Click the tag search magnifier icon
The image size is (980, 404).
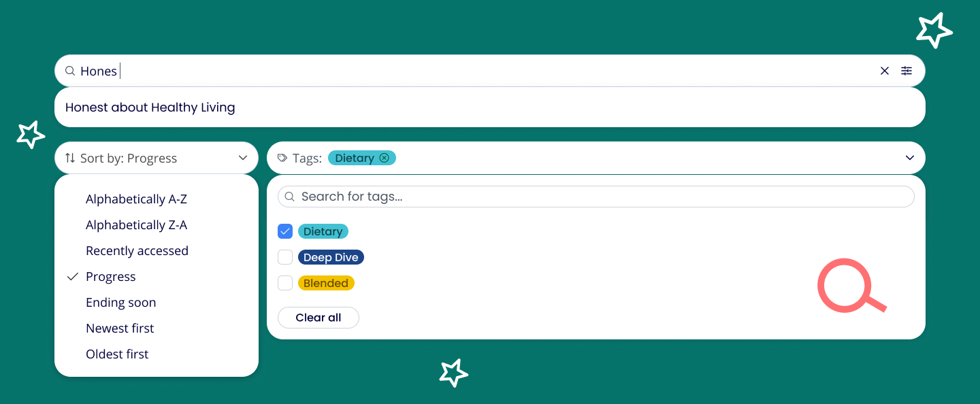point(289,197)
